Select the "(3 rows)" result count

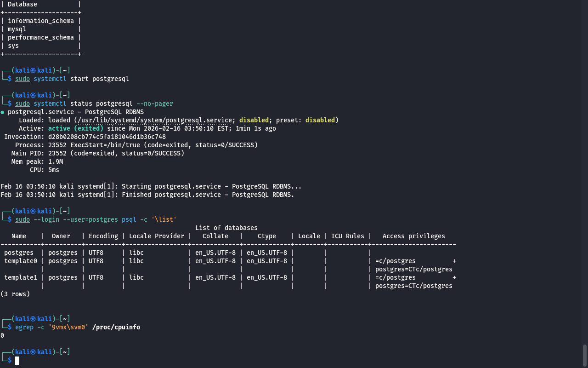point(15,294)
